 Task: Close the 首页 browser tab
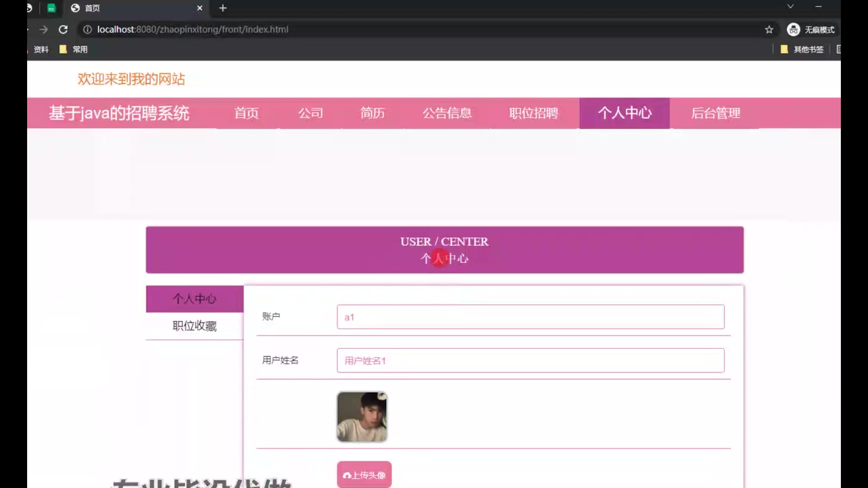click(x=199, y=8)
